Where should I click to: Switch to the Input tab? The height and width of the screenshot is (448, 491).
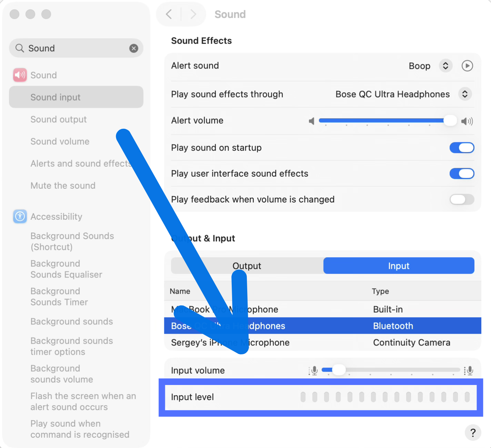tap(399, 266)
